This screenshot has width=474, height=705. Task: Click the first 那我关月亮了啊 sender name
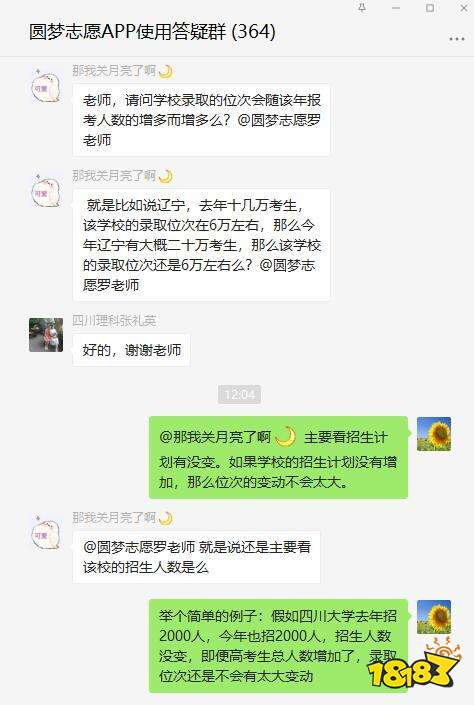(114, 71)
